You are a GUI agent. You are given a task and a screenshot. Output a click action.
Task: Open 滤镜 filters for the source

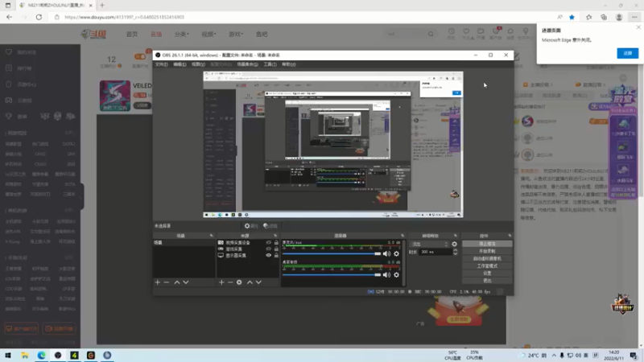270,226
